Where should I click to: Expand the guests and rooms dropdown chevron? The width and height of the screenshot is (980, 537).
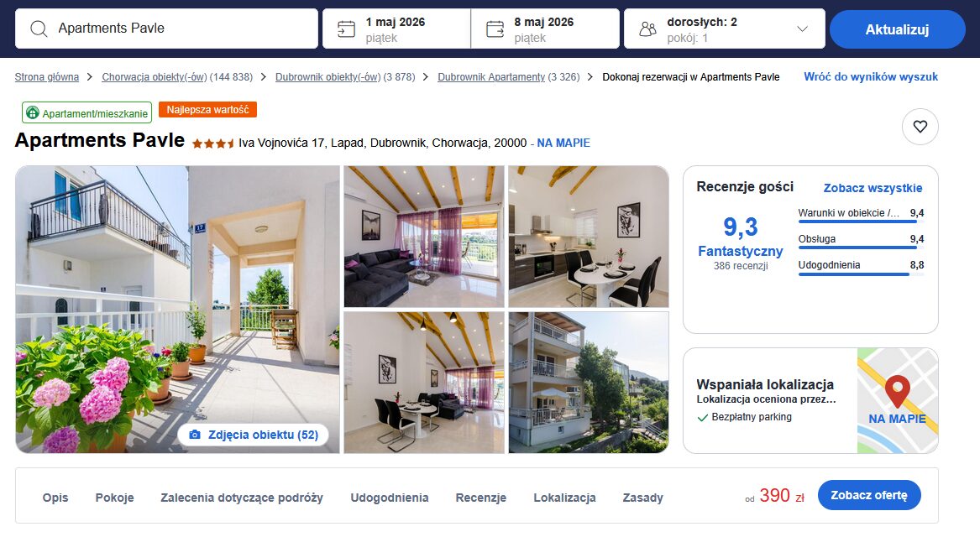pos(803,29)
